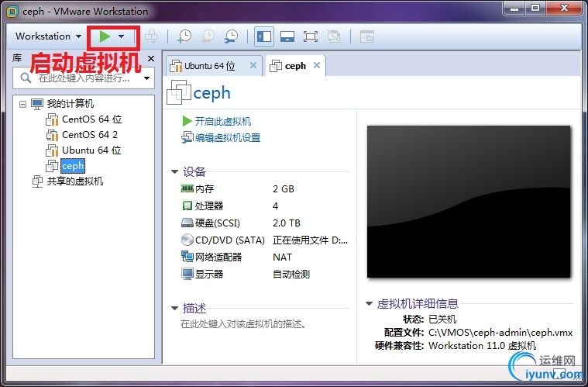Collapse the 描述 section
The image size is (588, 387).
tap(174, 308)
